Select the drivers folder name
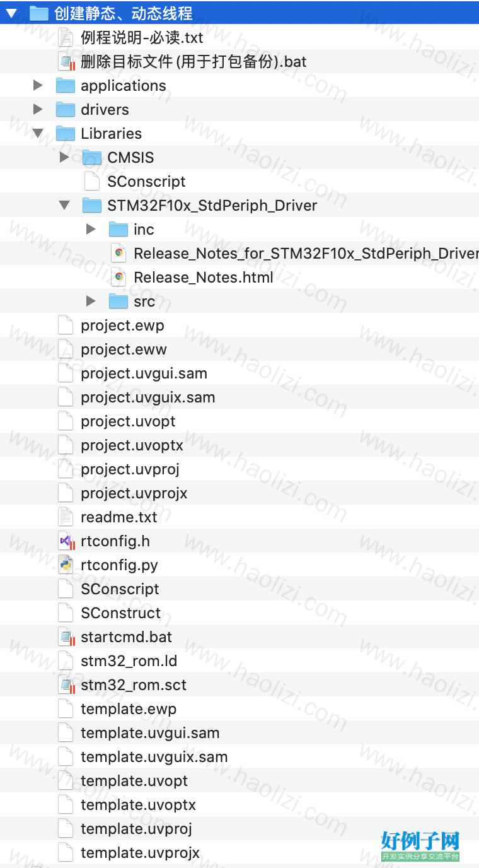This screenshot has width=479, height=868. point(105,109)
